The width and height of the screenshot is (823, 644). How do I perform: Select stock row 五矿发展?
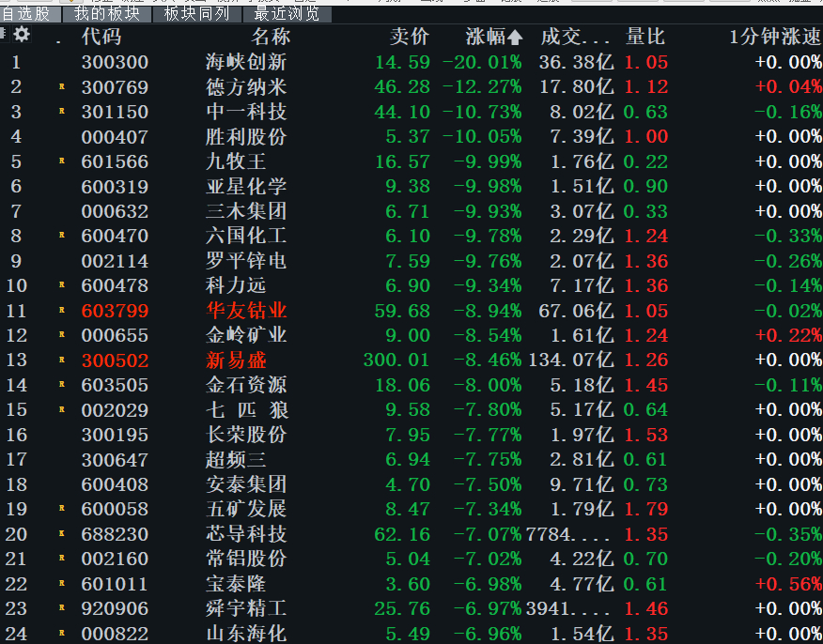point(411,509)
